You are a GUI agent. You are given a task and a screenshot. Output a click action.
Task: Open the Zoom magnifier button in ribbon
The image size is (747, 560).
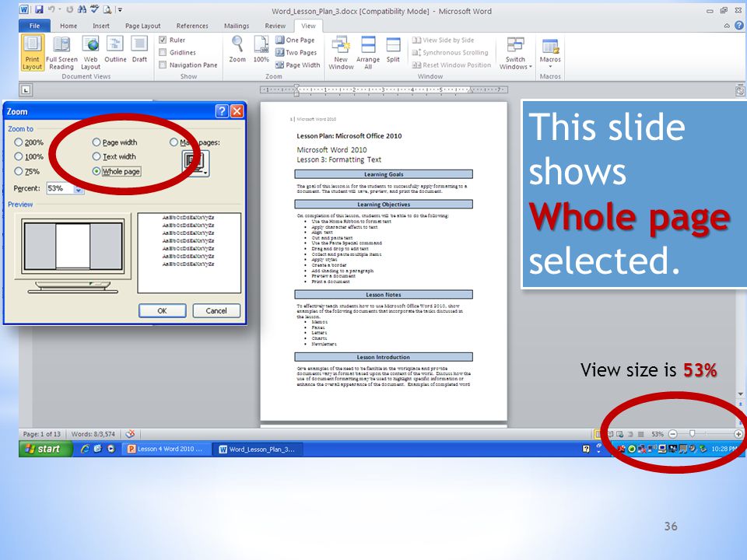tap(237, 50)
